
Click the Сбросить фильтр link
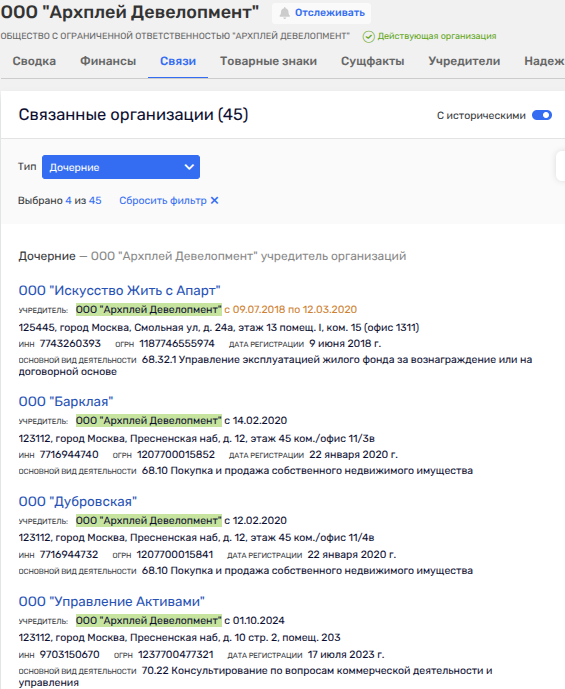(163, 200)
